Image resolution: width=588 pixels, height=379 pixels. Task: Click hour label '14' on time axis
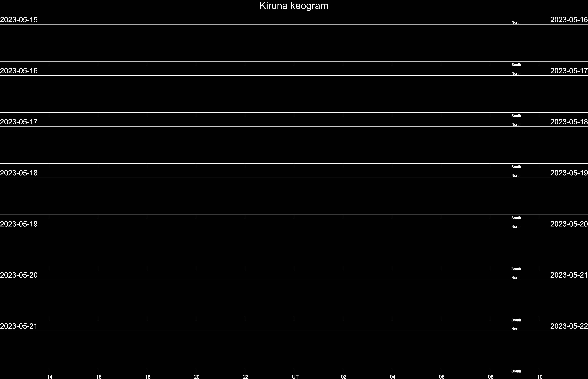click(x=50, y=377)
